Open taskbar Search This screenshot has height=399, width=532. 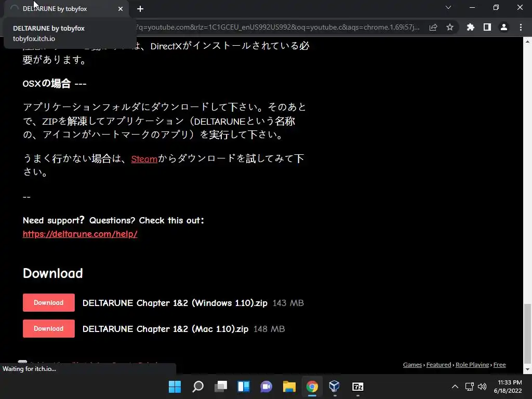pos(198,387)
